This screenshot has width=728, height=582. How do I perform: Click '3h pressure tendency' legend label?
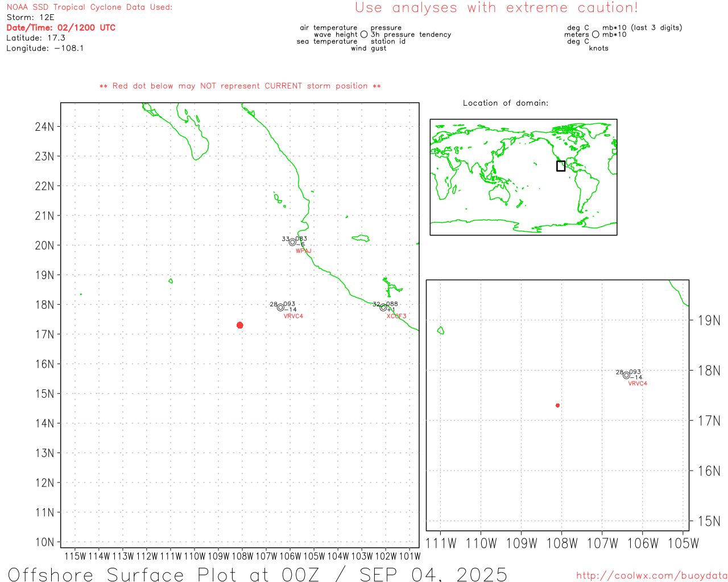411,35
